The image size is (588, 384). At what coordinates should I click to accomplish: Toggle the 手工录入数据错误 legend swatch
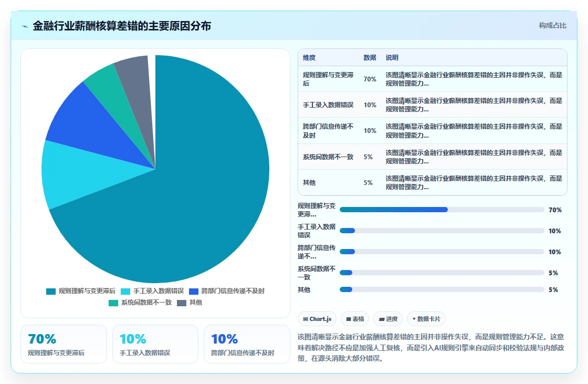[x=125, y=292]
